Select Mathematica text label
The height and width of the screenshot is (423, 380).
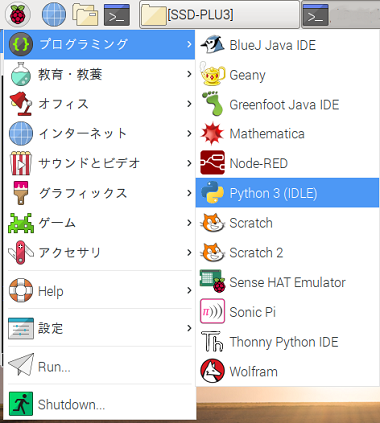click(x=267, y=134)
